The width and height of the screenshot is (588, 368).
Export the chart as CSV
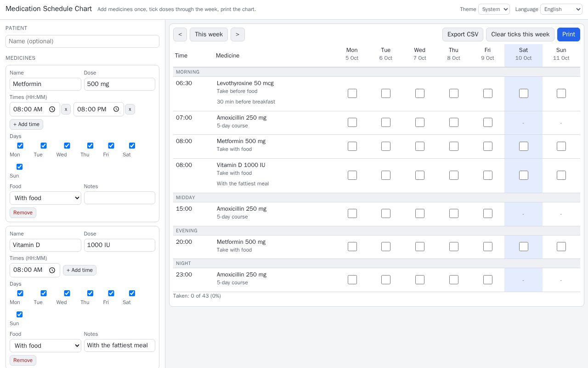pos(463,34)
